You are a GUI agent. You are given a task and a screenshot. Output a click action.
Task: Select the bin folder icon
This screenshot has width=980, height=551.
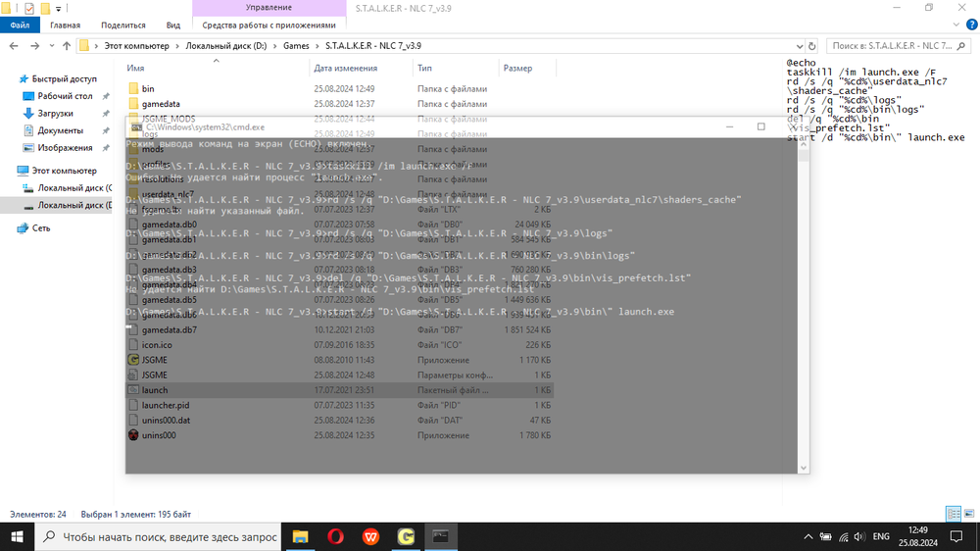pos(133,89)
